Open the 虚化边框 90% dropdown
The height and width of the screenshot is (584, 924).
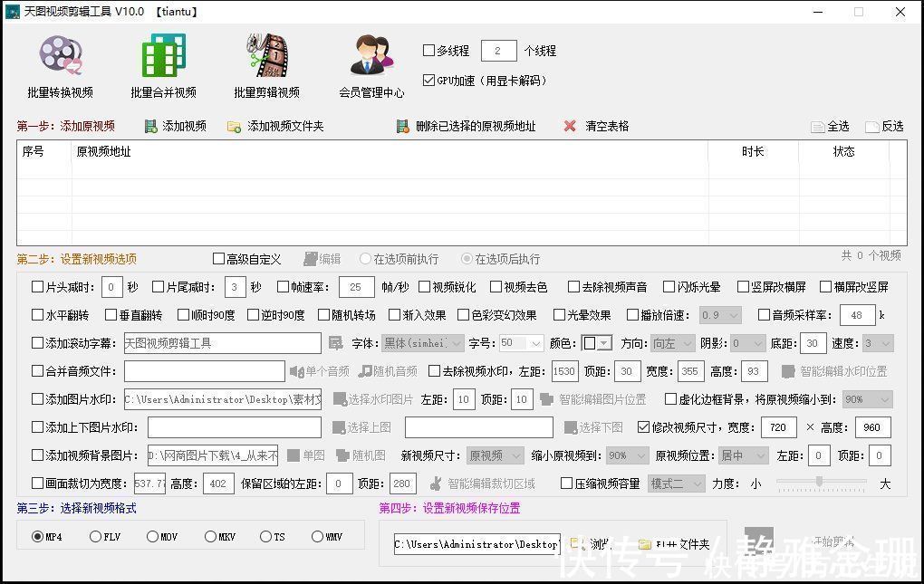pos(868,399)
